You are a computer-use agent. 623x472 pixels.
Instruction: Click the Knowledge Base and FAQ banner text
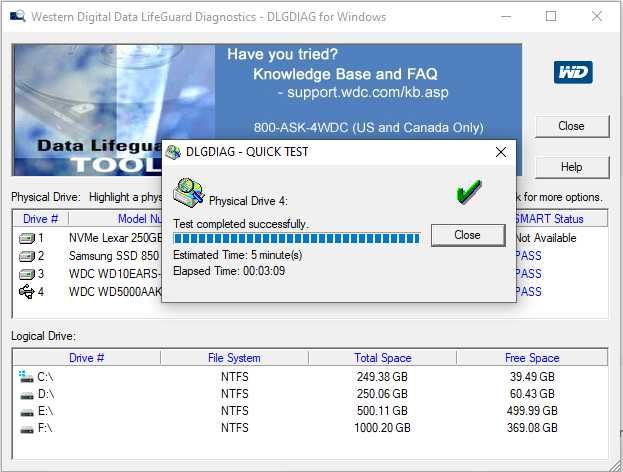pos(345,74)
